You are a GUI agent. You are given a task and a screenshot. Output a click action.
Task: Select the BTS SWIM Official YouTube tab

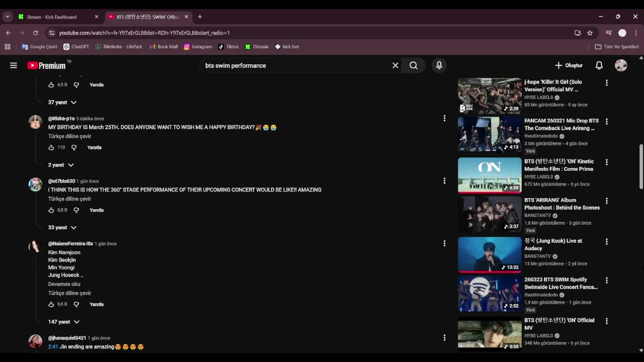148,17
